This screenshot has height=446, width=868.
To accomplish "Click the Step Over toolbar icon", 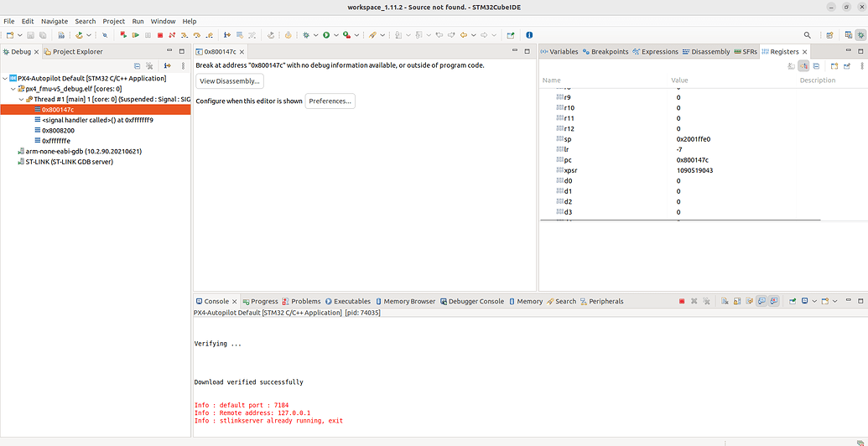I will pos(197,35).
